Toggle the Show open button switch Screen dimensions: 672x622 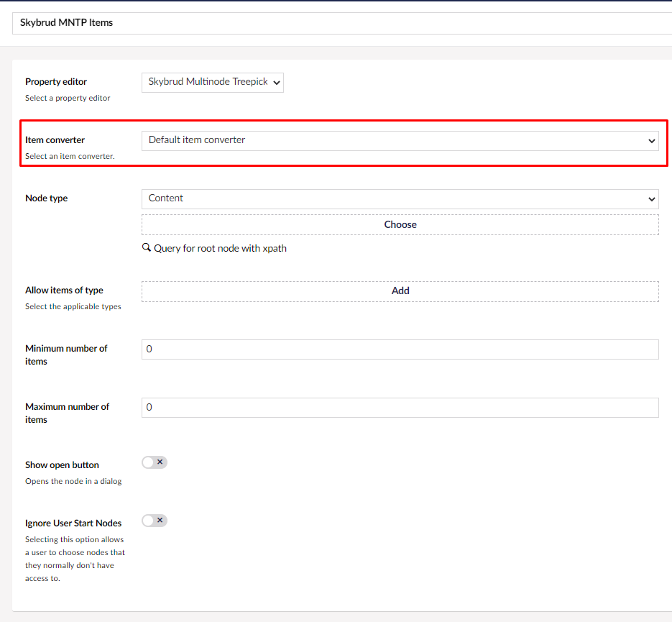point(155,462)
